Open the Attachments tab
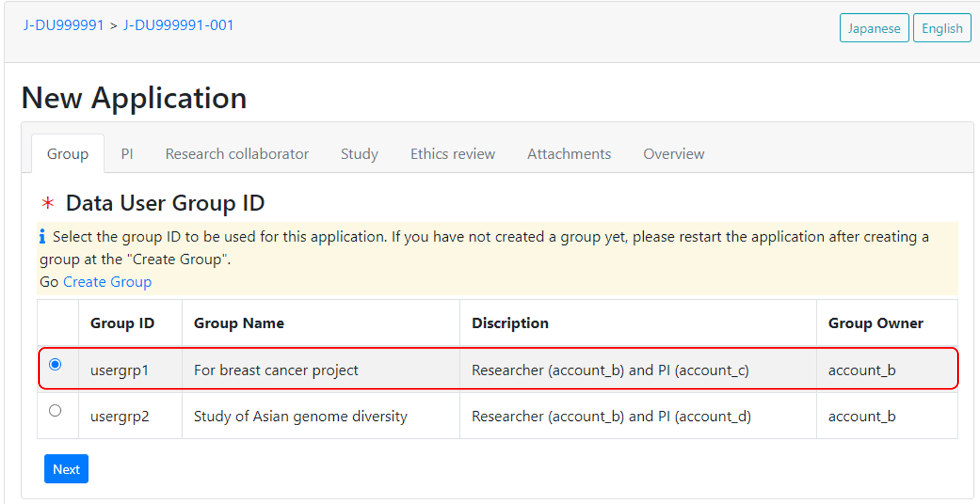The height and width of the screenshot is (504, 980). click(x=569, y=154)
